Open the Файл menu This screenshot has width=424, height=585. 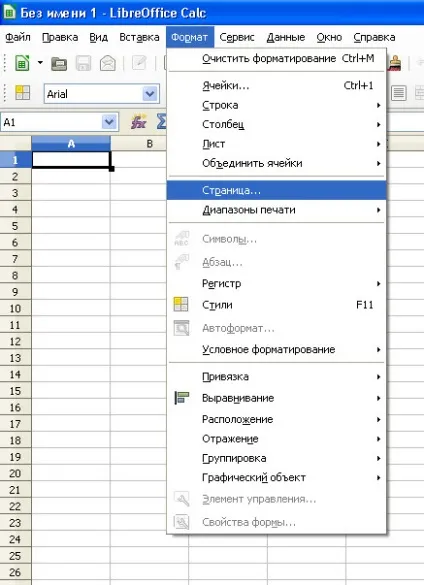pyautogui.click(x=18, y=37)
